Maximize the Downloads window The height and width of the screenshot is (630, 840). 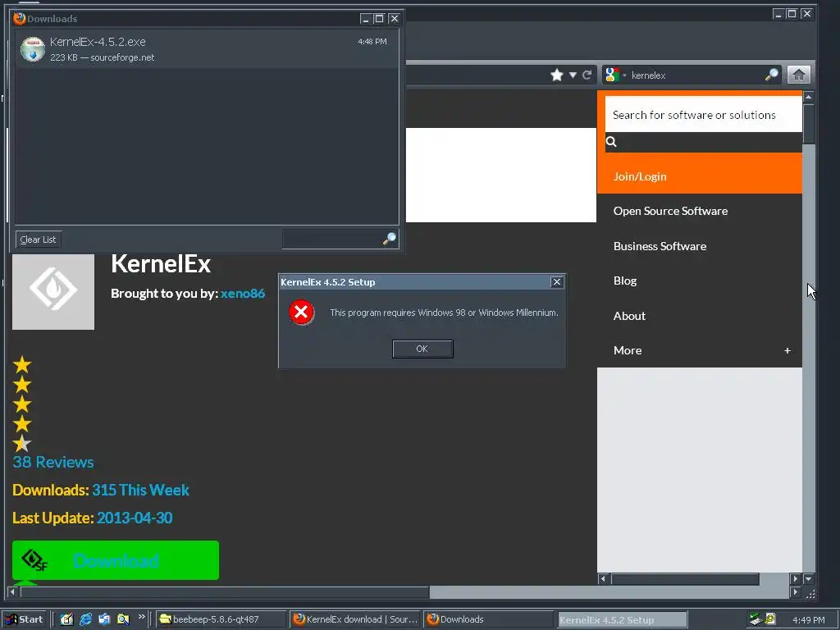tap(379, 18)
